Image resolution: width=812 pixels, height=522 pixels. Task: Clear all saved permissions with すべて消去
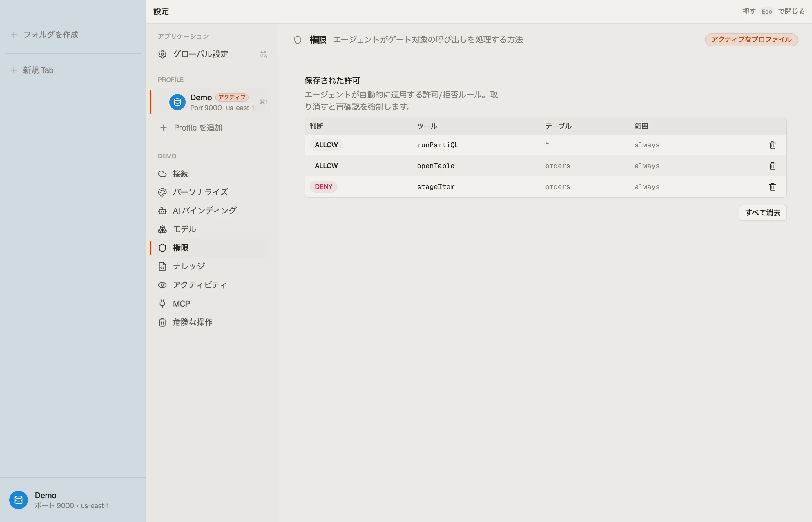click(x=762, y=213)
